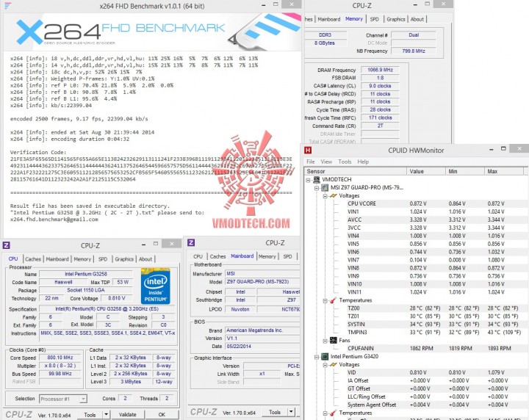
Task: Click VMODTECH computer icon in HWMonitor tree
Action: pos(317,179)
